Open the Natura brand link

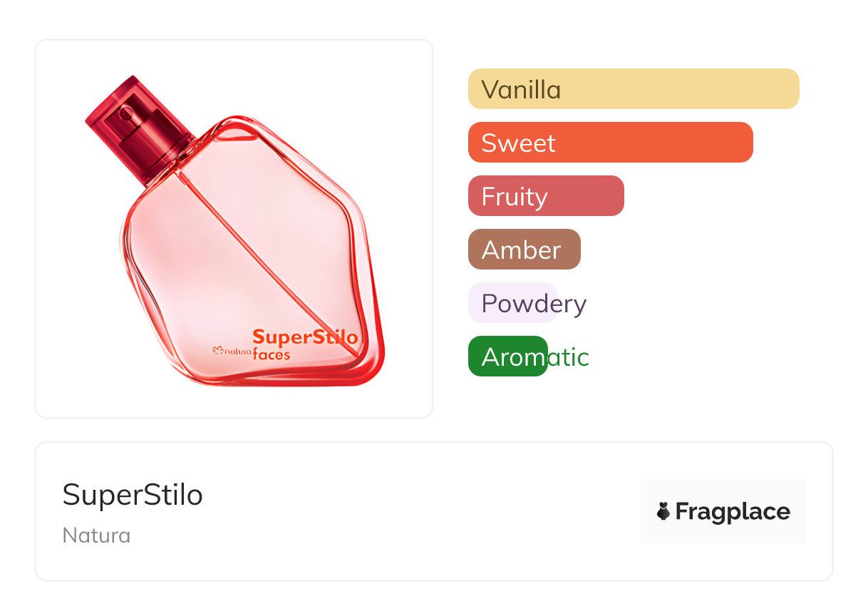tap(96, 535)
